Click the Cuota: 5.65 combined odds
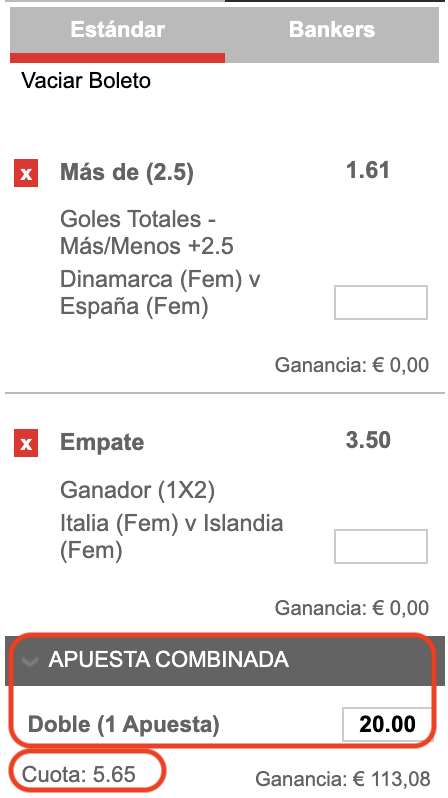The width and height of the screenshot is (448, 798). click(79, 774)
